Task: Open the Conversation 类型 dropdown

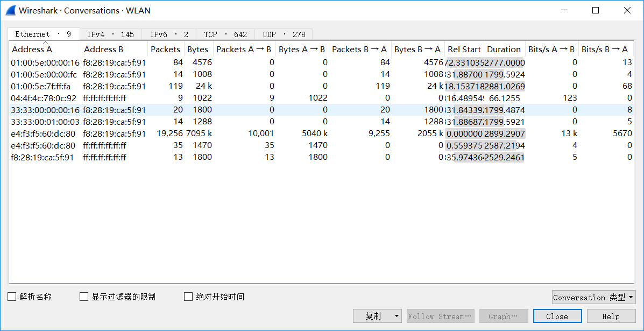Action: pyautogui.click(x=594, y=297)
